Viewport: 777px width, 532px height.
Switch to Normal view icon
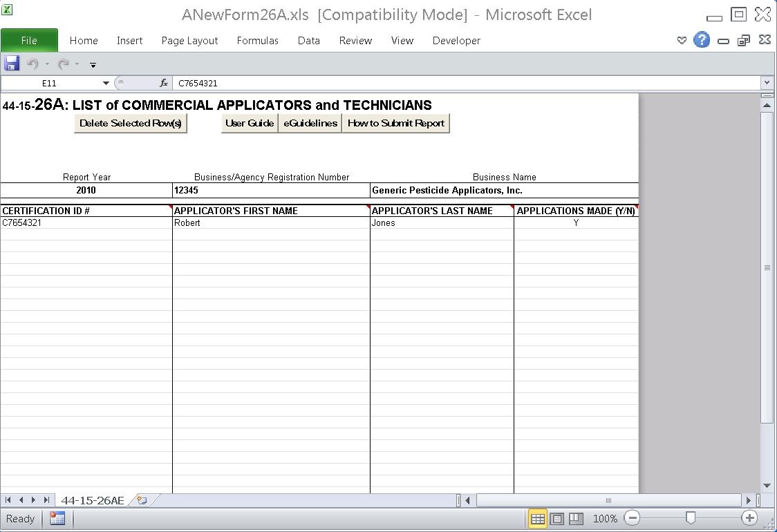[538, 519]
